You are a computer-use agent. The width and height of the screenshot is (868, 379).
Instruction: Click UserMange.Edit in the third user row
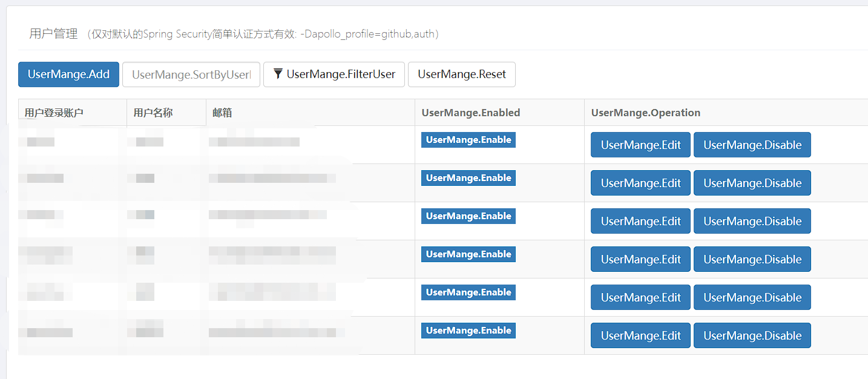pos(640,221)
